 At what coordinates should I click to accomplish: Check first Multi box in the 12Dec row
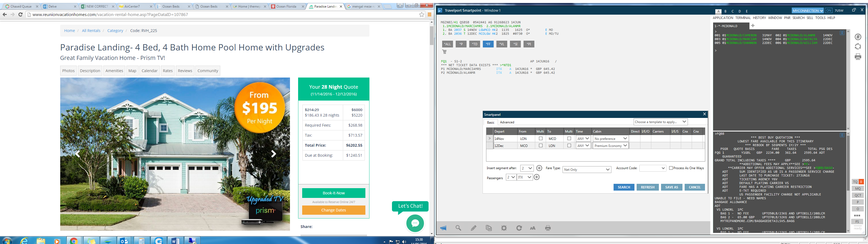click(541, 146)
